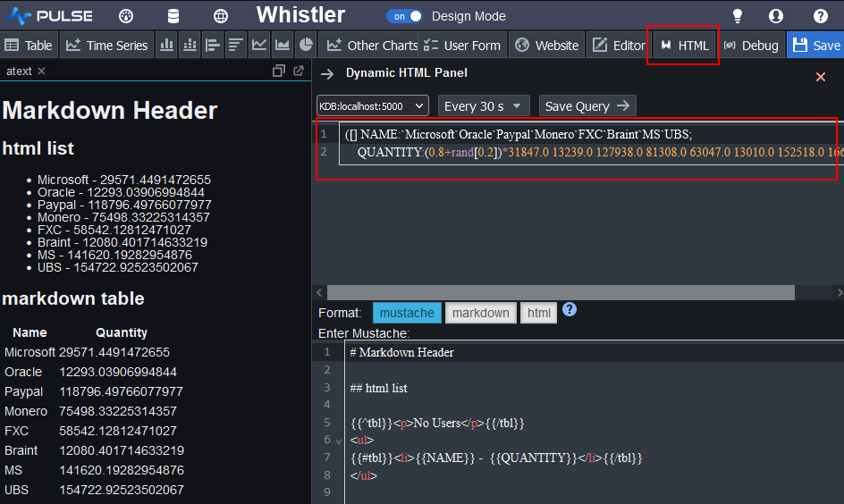Image resolution: width=844 pixels, height=504 pixels.
Task: Click the Monero table row name
Action: point(26,411)
